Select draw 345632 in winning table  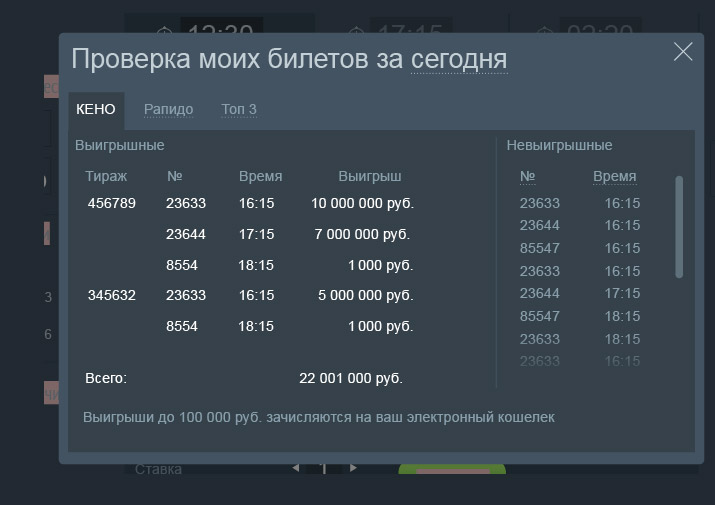click(112, 296)
